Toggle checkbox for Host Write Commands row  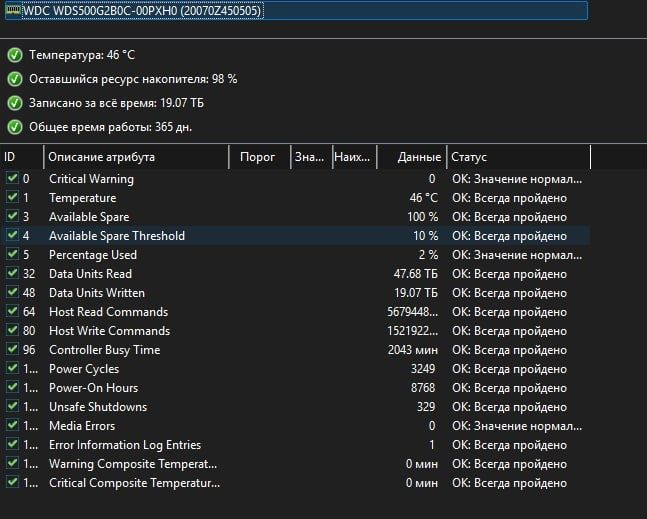[x=12, y=330]
